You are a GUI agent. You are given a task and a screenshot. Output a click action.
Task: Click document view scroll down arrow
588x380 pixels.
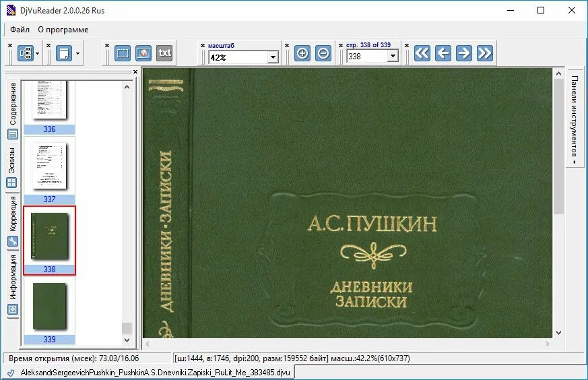click(x=559, y=333)
